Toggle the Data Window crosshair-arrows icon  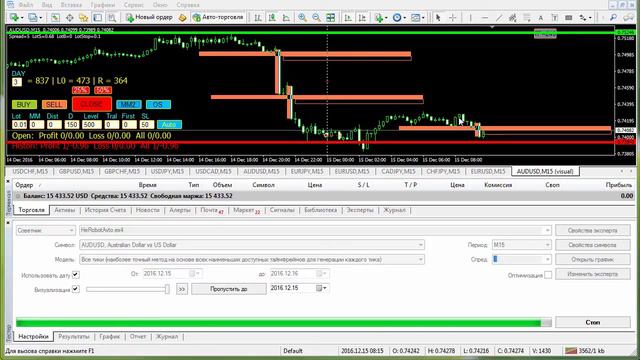pos(69,17)
